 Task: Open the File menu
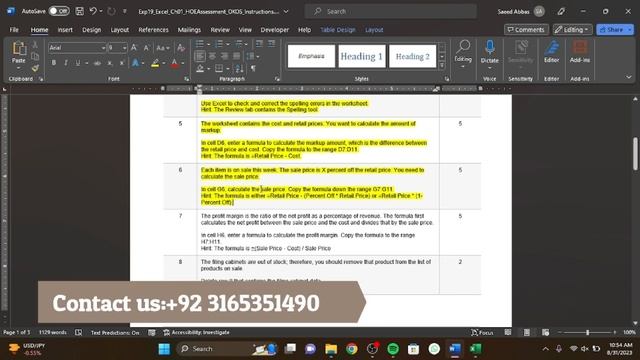[14, 30]
